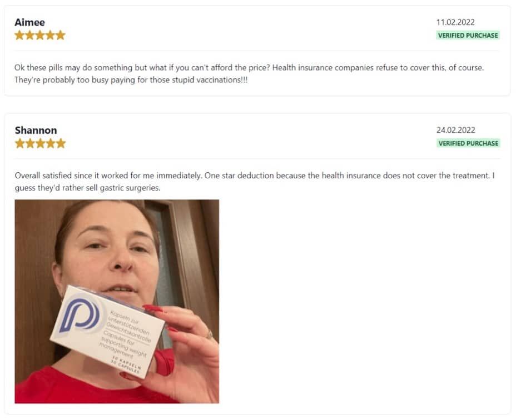The height and width of the screenshot is (420, 516).
Task: Click the fourth star in Shannon's rating
Action: pos(51,143)
